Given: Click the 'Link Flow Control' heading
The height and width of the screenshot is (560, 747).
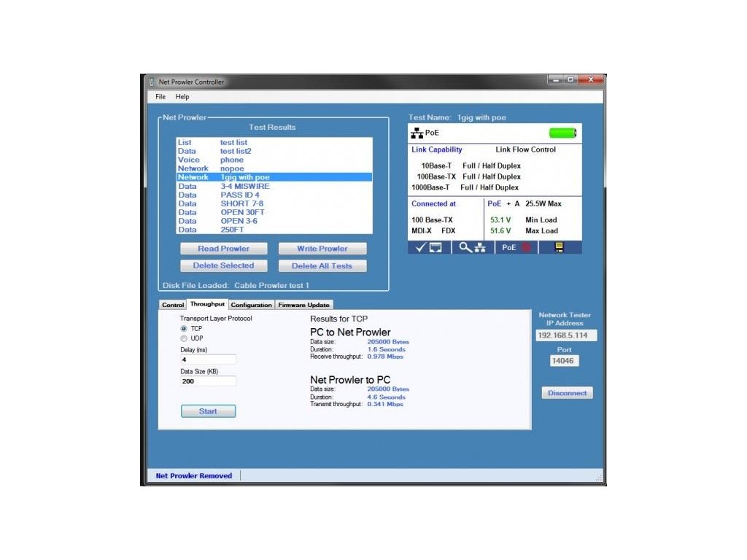Looking at the screenshot, I should (525, 149).
